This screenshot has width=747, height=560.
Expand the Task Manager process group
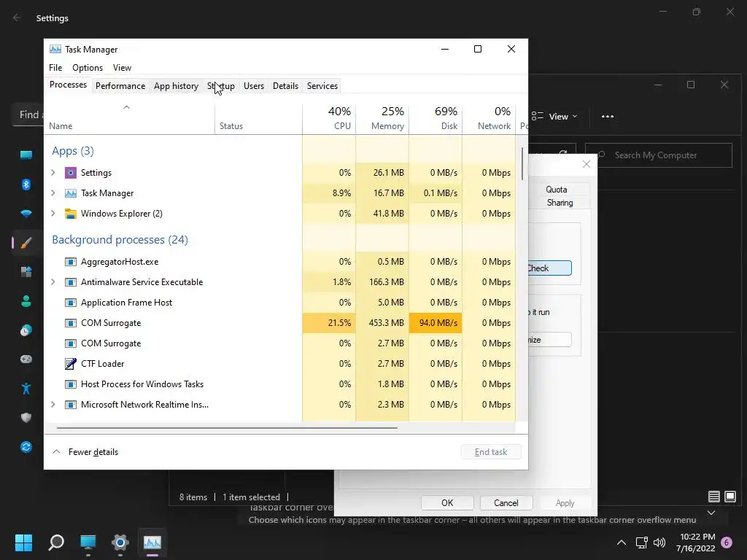click(53, 193)
